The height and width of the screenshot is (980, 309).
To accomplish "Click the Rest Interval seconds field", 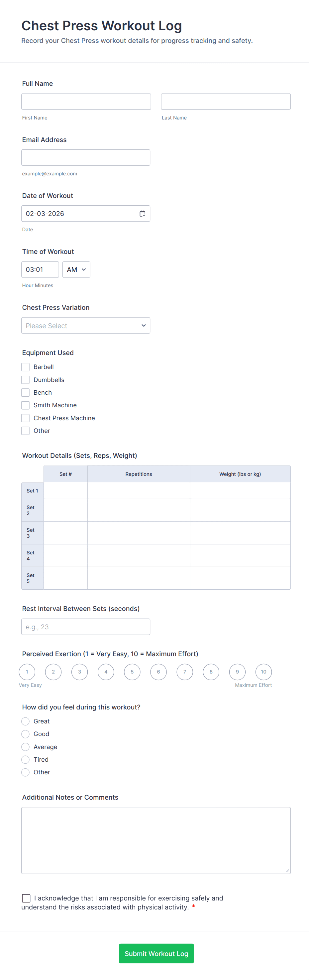I will (x=85, y=627).
